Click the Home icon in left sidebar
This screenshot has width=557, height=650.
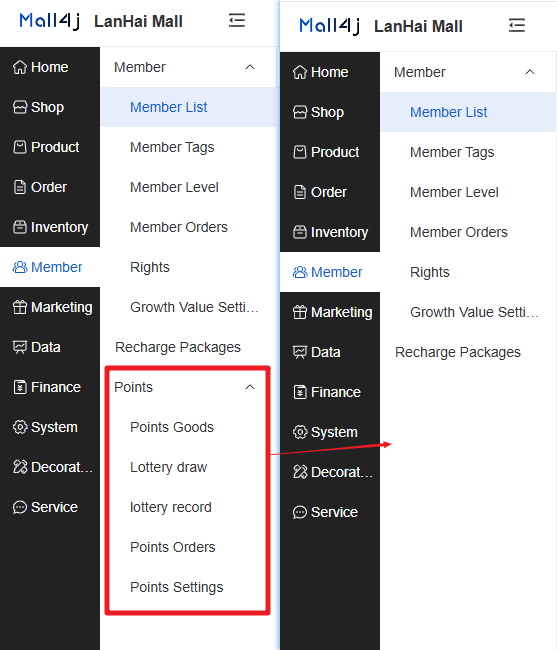coord(19,67)
